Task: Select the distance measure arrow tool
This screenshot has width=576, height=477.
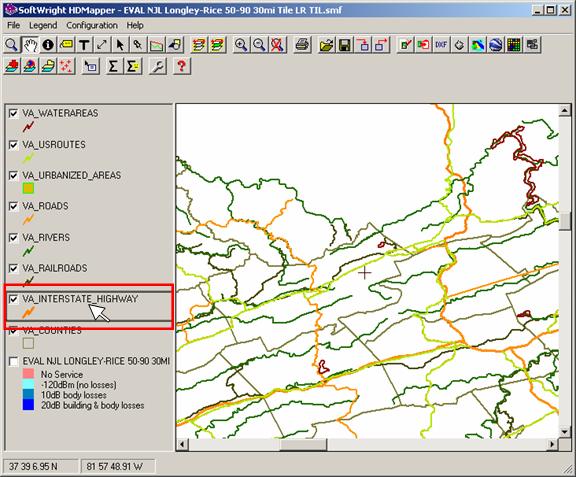Action: tap(102, 45)
